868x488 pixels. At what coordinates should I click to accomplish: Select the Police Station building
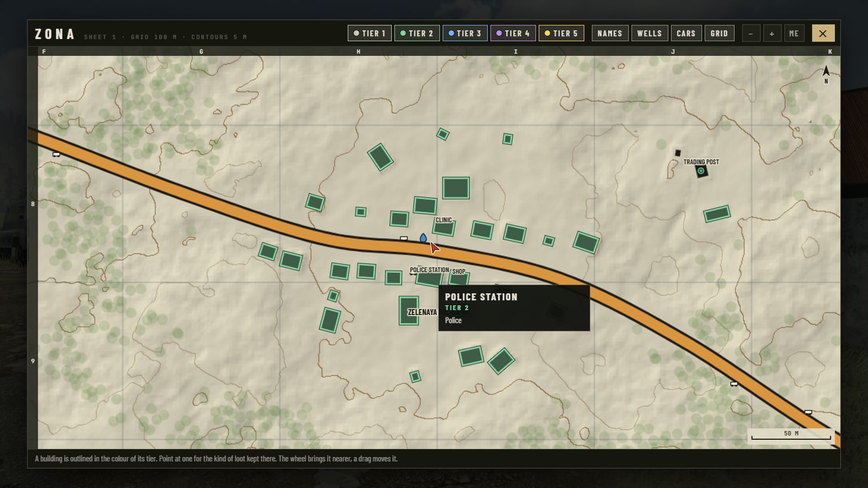429,279
